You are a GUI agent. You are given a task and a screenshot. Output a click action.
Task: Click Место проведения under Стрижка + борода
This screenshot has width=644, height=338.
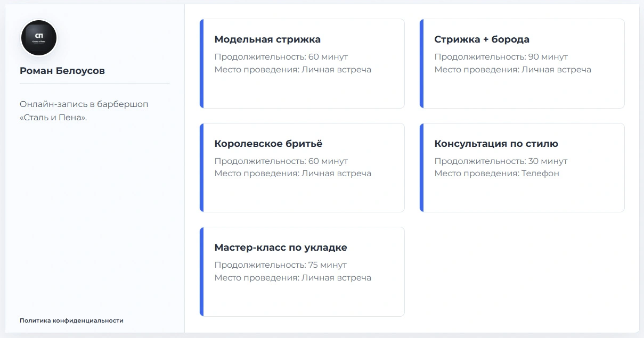pos(513,70)
